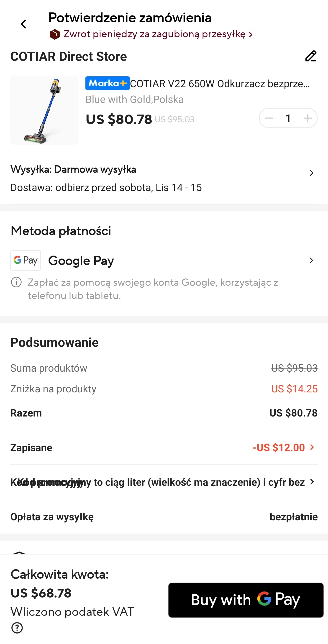Tap the payment info circle icon
328x644 pixels.
16,282
